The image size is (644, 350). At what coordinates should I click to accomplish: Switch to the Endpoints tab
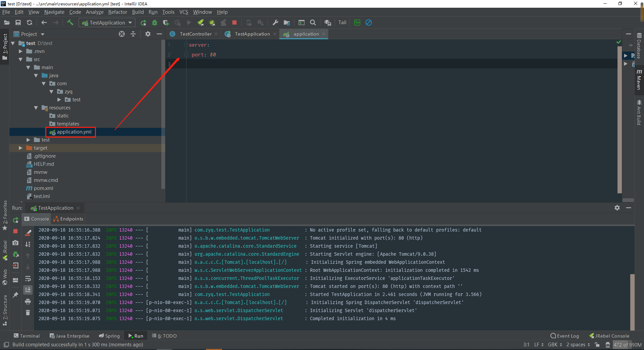pyautogui.click(x=68, y=219)
